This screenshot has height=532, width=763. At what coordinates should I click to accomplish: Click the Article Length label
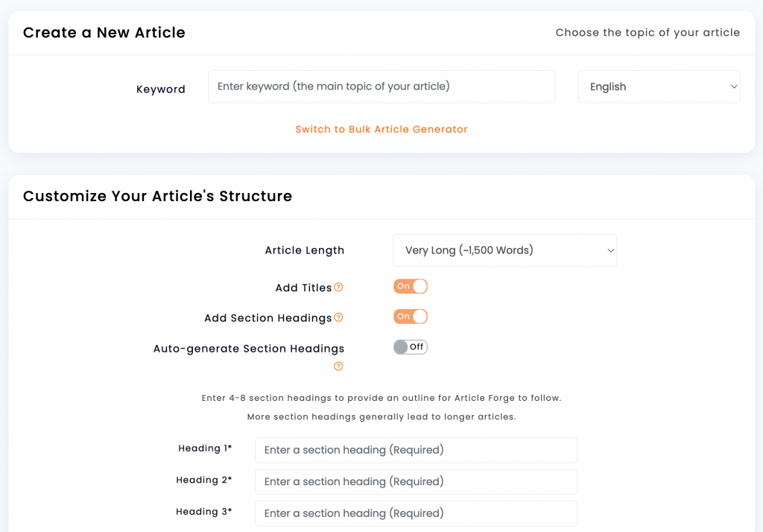(x=305, y=250)
